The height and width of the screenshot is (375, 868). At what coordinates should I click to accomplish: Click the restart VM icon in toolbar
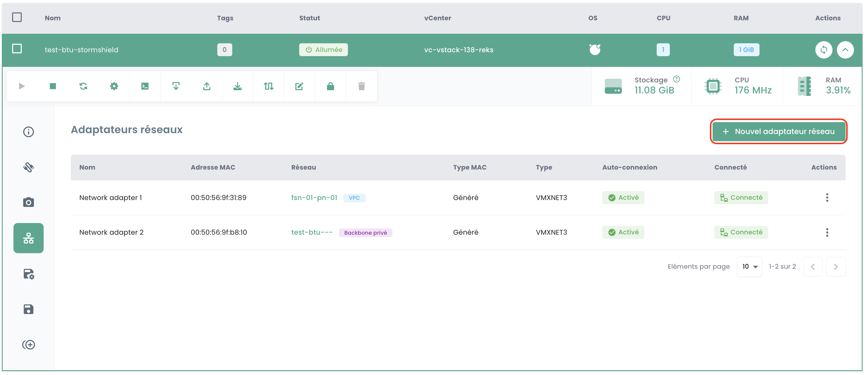(83, 86)
